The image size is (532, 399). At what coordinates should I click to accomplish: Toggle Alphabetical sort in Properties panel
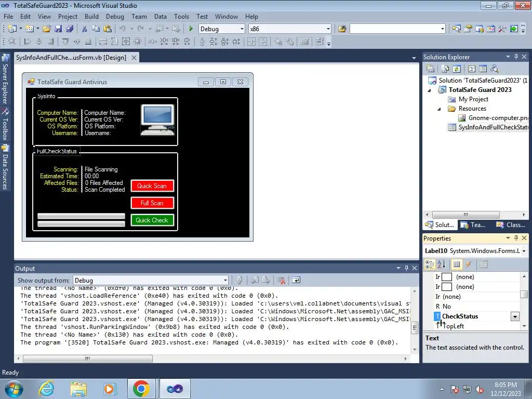(x=442, y=264)
